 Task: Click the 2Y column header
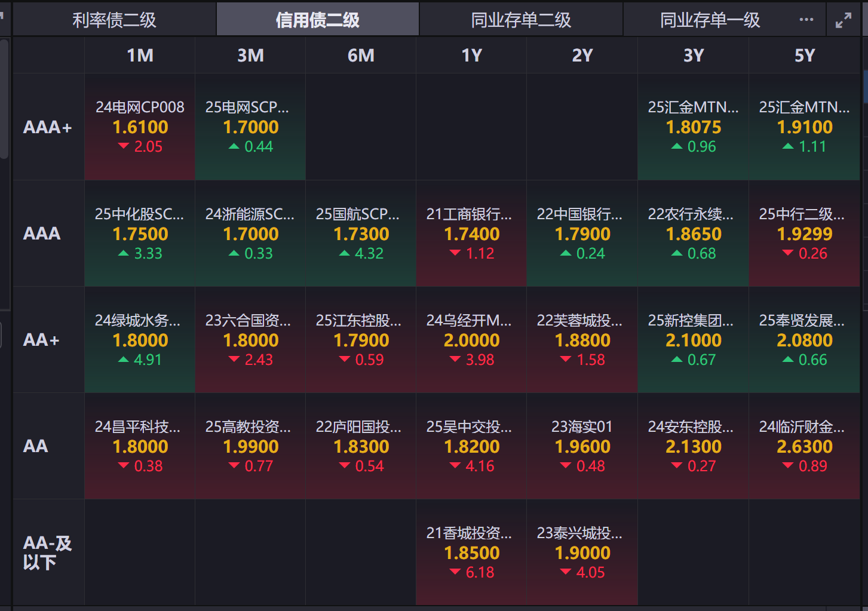click(x=582, y=56)
